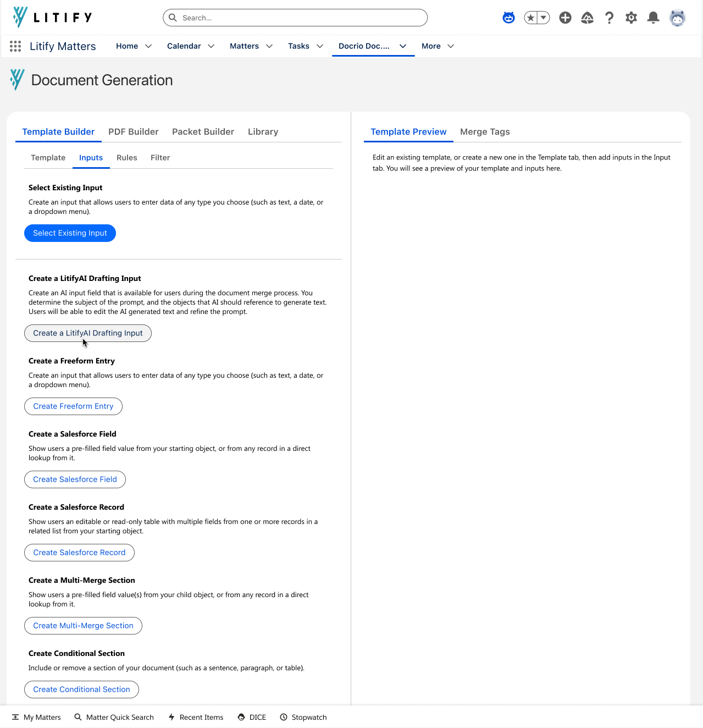Click the Create a Salesforce Field heading
The height and width of the screenshot is (728, 703).
point(73,434)
